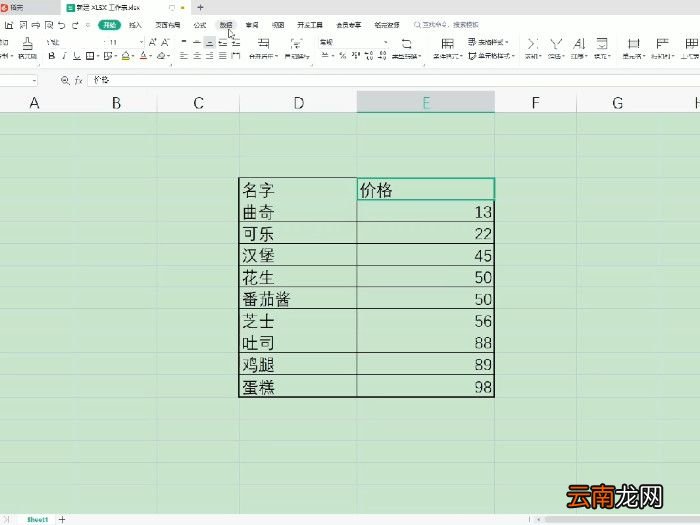Click the type conversion icon
Viewport: 700px width, 525px height.
pos(406,44)
